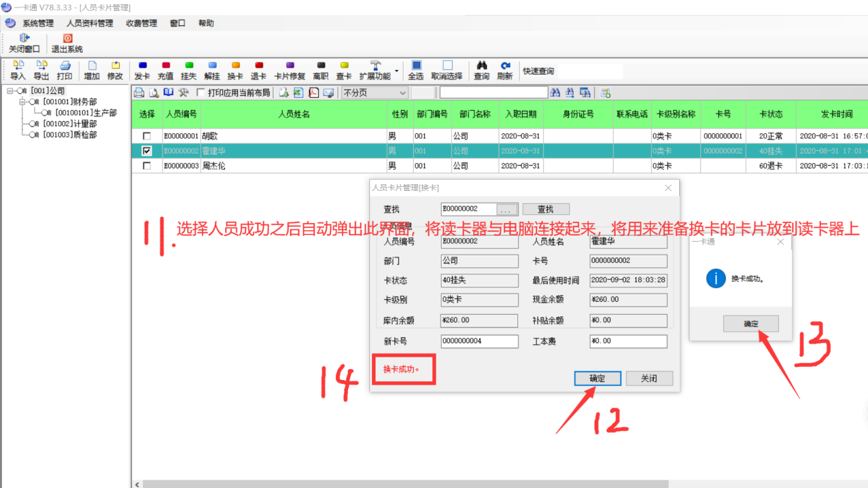The image size is (868, 488).
Task: Uncheck the selection box for 霍建华 row
Action: [146, 151]
